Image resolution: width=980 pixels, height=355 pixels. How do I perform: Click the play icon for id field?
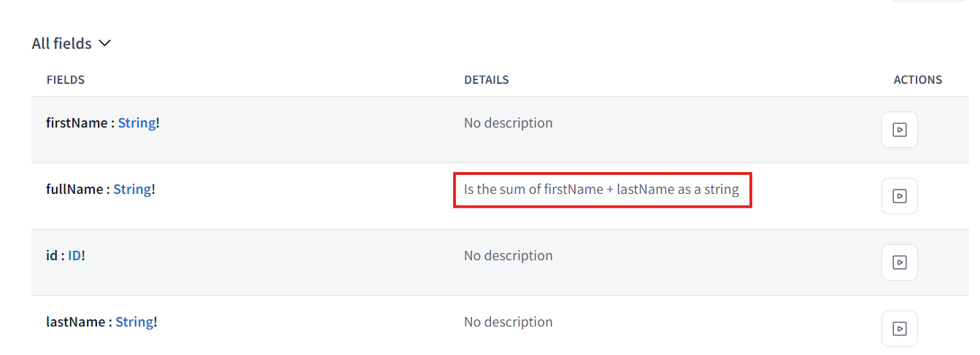tap(899, 262)
